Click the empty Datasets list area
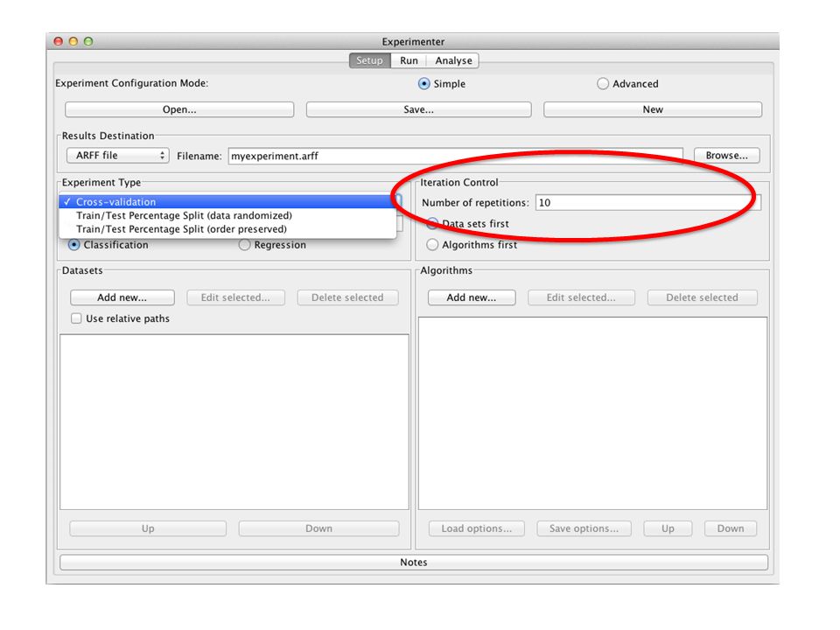 click(234, 422)
